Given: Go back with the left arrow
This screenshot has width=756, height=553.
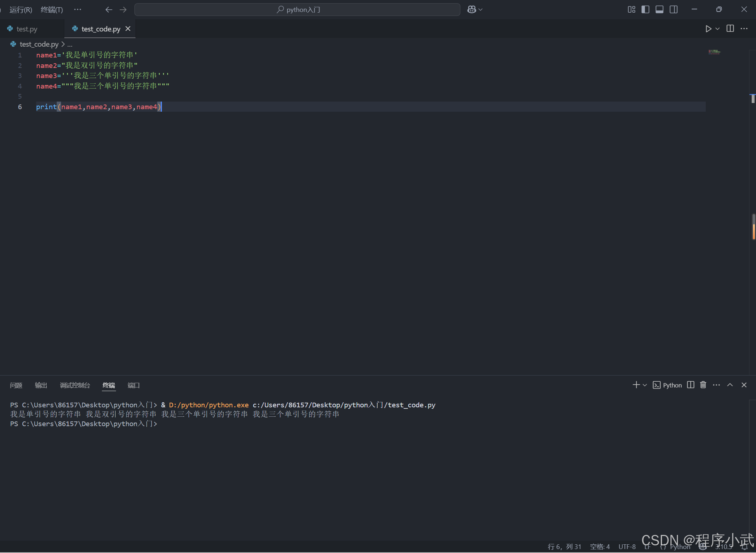Looking at the screenshot, I should [x=109, y=10].
